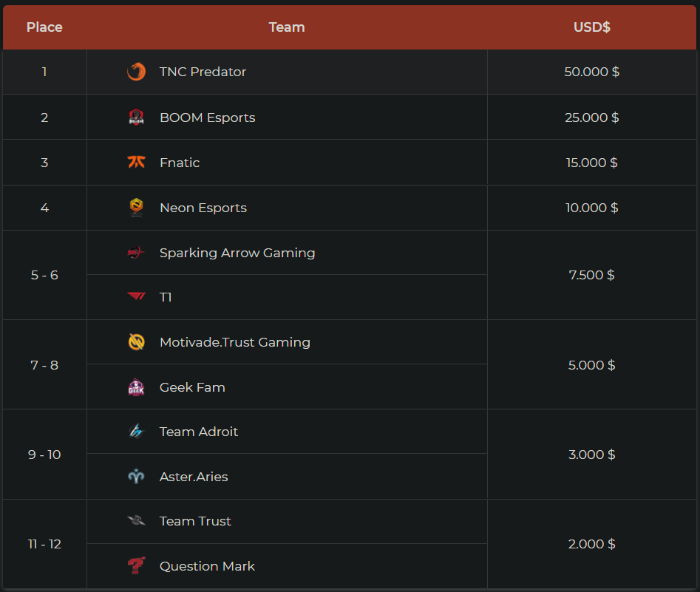Click Sparking Arrow Gaming's logo
The height and width of the screenshot is (592, 700).
click(136, 253)
